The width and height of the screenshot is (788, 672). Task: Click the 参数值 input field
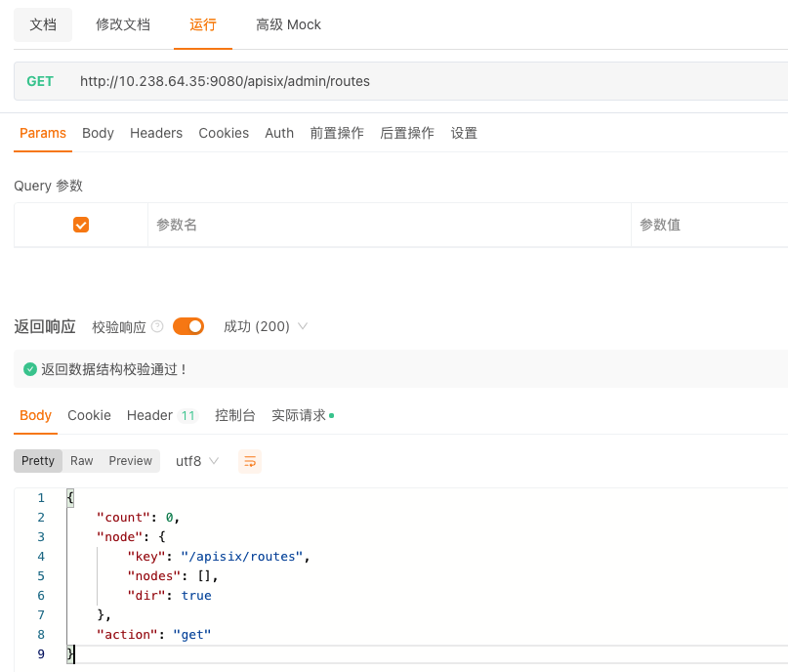(x=710, y=225)
